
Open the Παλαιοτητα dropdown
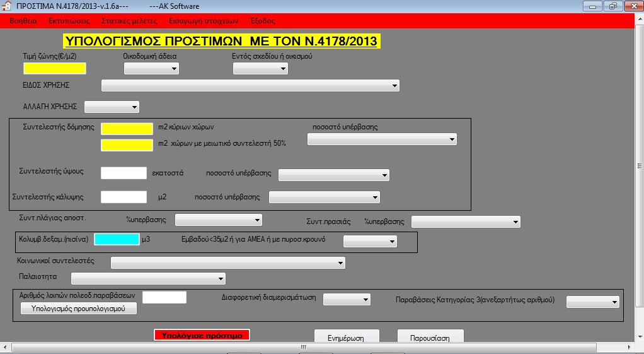(148, 278)
